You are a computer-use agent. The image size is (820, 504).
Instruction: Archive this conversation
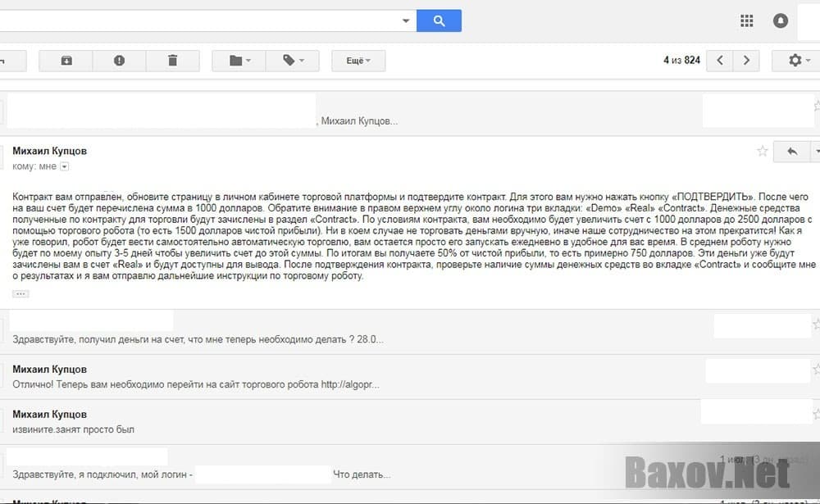tap(66, 61)
